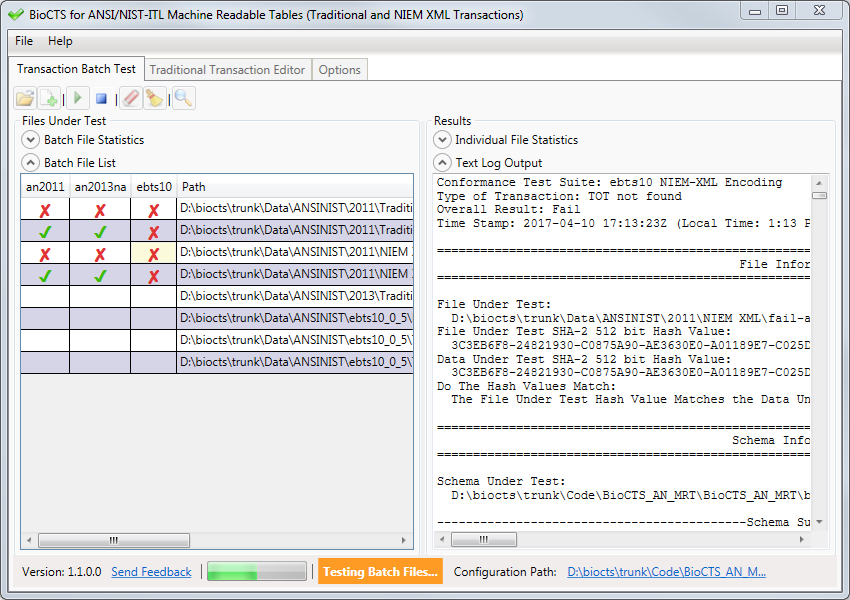Open the File menu

point(24,41)
